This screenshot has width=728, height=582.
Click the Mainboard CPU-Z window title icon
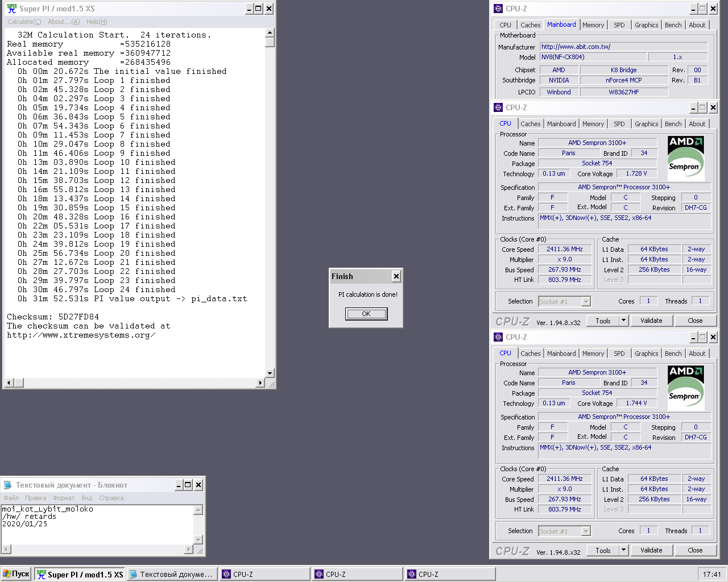tap(498, 9)
